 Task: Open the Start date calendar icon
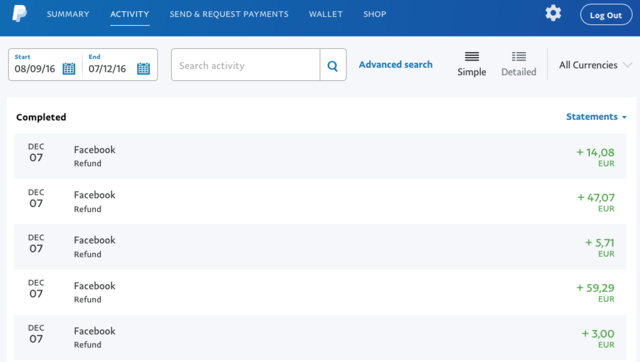69,68
